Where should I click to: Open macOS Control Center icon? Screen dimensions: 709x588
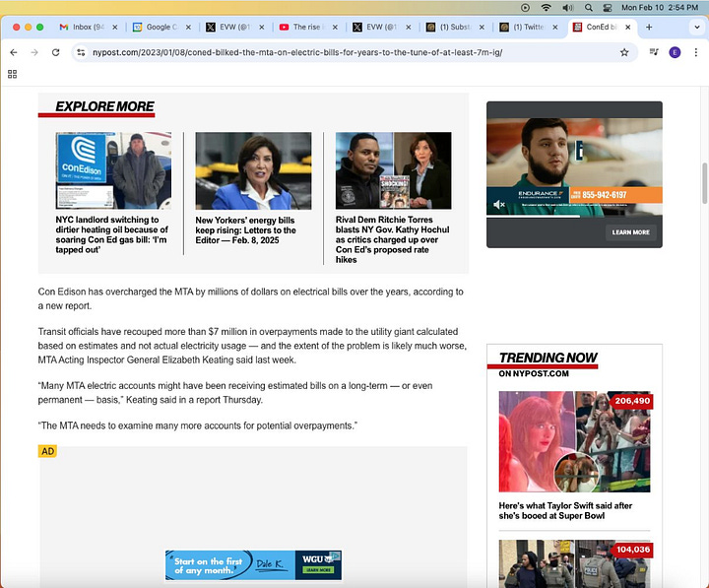pos(608,7)
